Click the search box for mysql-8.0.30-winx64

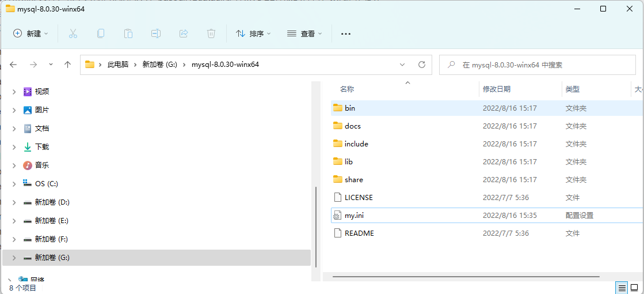coord(537,65)
